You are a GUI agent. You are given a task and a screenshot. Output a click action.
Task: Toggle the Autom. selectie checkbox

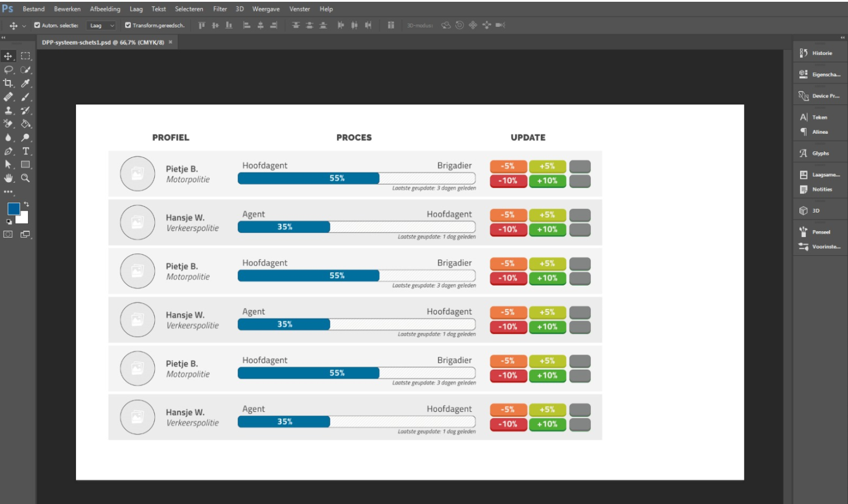pos(37,25)
